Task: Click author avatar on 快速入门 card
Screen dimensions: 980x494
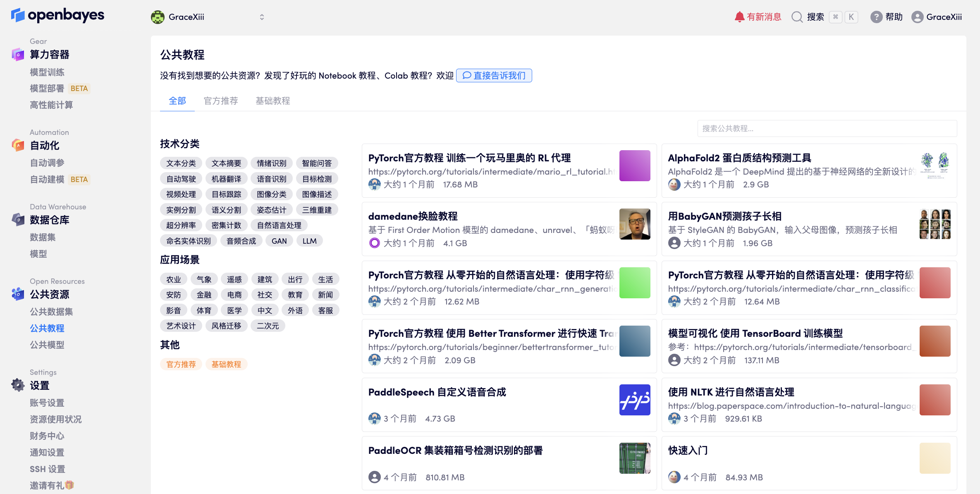Action: (674, 477)
